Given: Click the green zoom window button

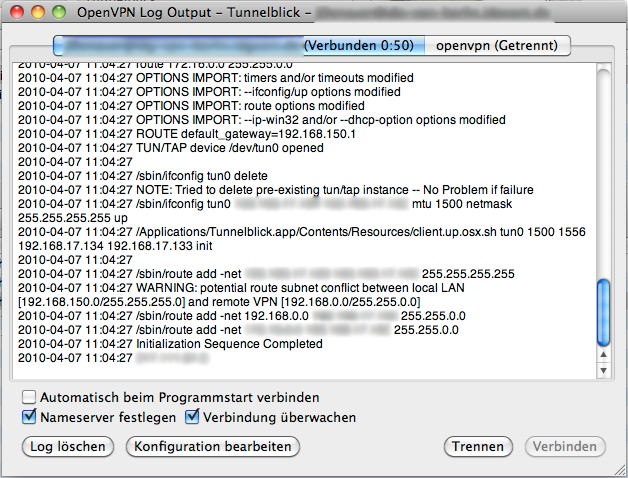Looking at the screenshot, I should coord(59,12).
